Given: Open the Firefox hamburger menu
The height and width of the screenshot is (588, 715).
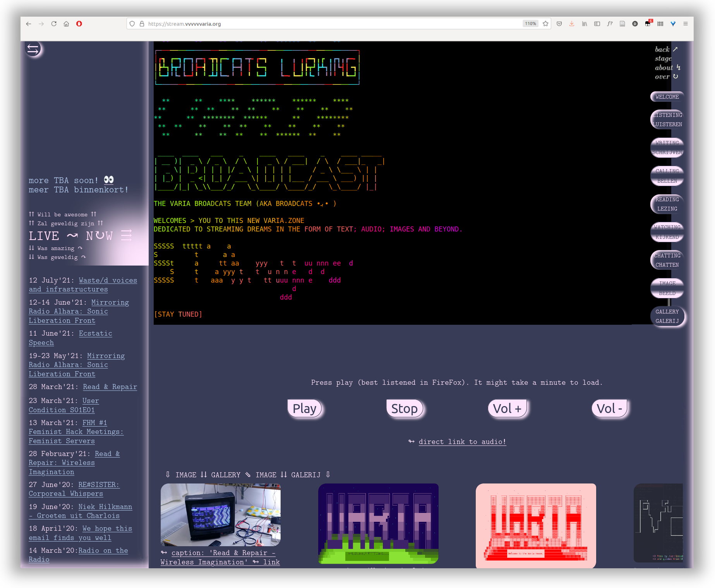Looking at the screenshot, I should click(685, 24).
